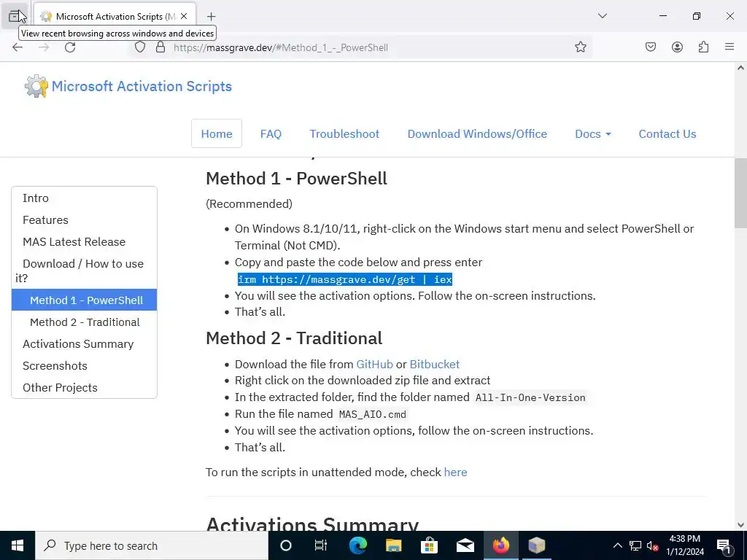Open the notification center icon
747x560 pixels.
point(724,545)
